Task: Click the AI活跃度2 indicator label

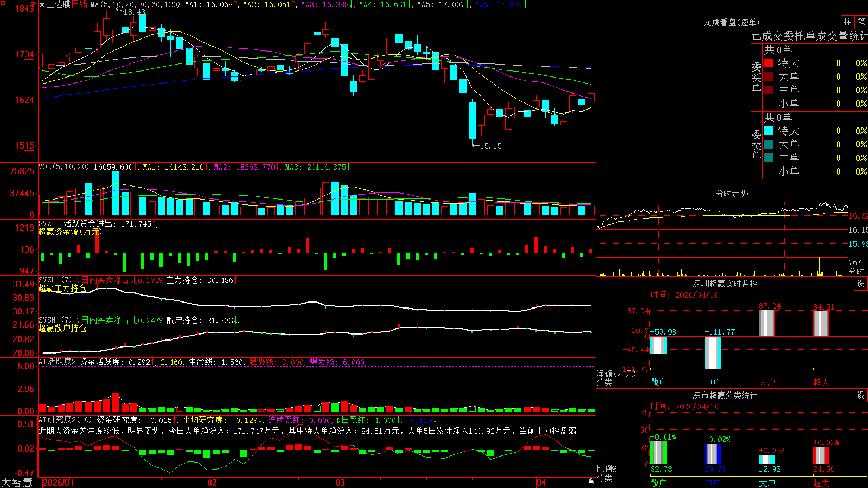Action: (x=58, y=362)
